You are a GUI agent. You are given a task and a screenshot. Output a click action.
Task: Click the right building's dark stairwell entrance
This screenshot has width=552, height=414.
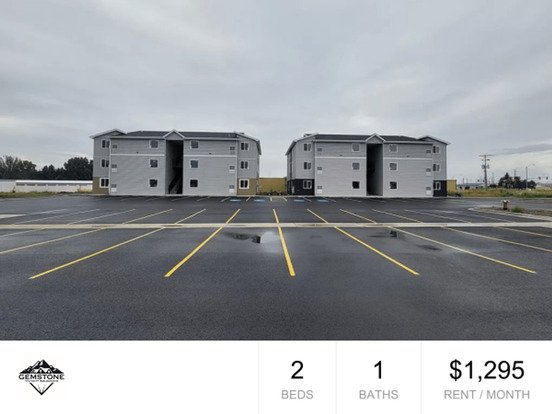375,169
